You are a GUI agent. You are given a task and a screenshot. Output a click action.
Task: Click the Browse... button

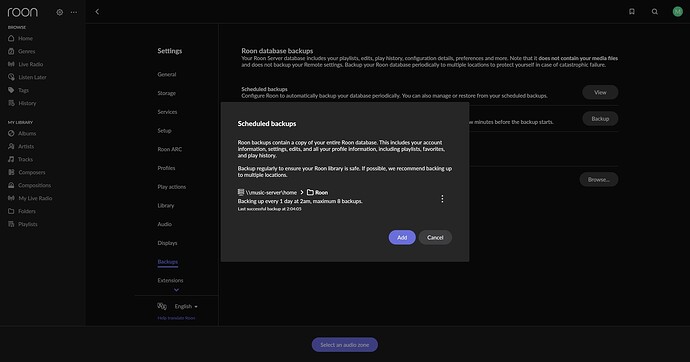pos(599,179)
